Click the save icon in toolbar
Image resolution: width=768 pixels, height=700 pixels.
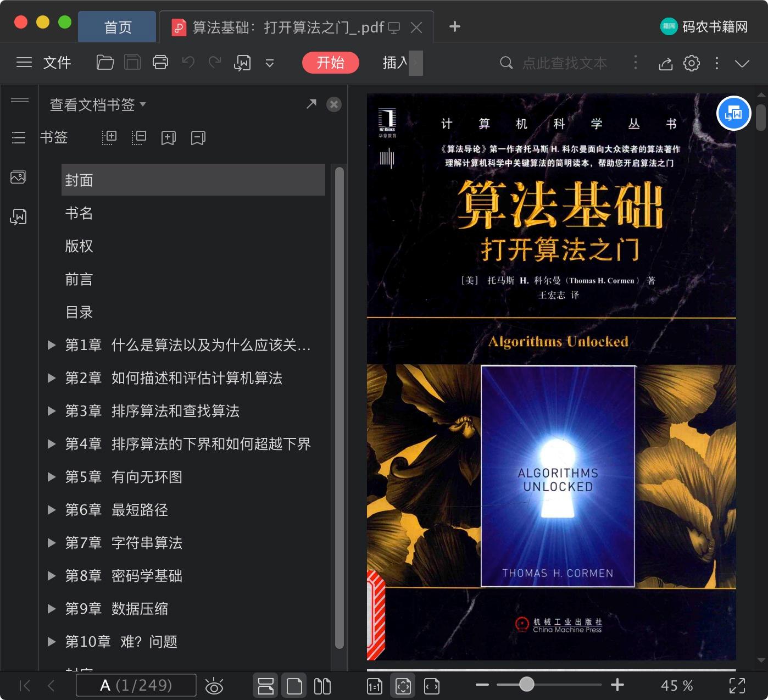tap(132, 63)
